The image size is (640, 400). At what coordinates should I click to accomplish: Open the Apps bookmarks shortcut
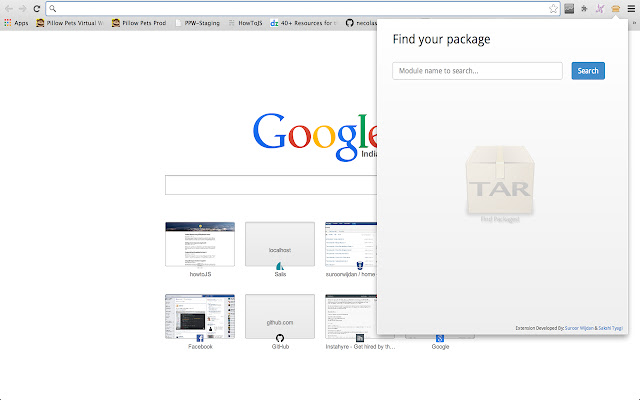tap(16, 23)
